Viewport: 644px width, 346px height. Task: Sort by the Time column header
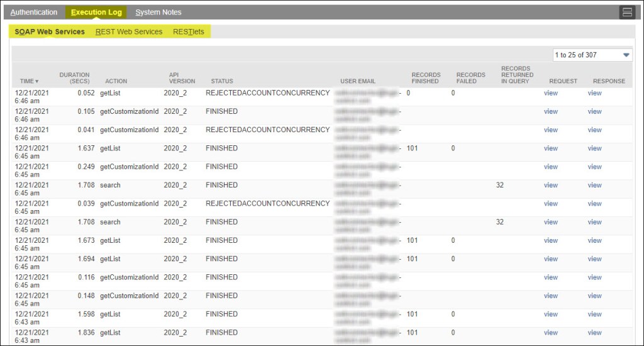click(29, 81)
